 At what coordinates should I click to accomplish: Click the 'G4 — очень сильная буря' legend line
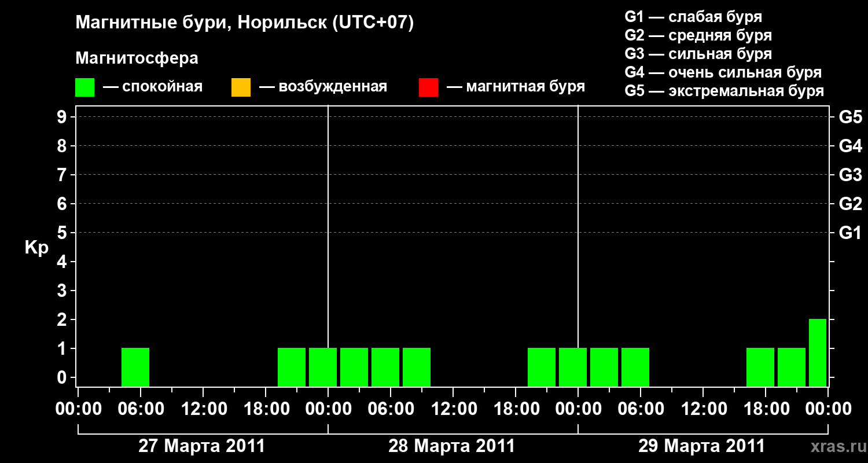[x=723, y=72]
